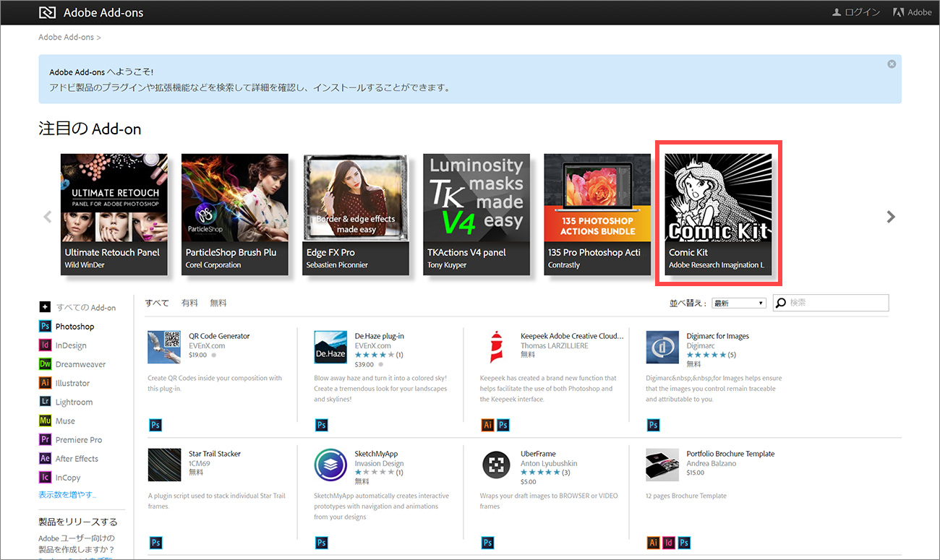Select Dreamweaver Dw icon in sidebar
The width and height of the screenshot is (940, 560).
[45, 363]
